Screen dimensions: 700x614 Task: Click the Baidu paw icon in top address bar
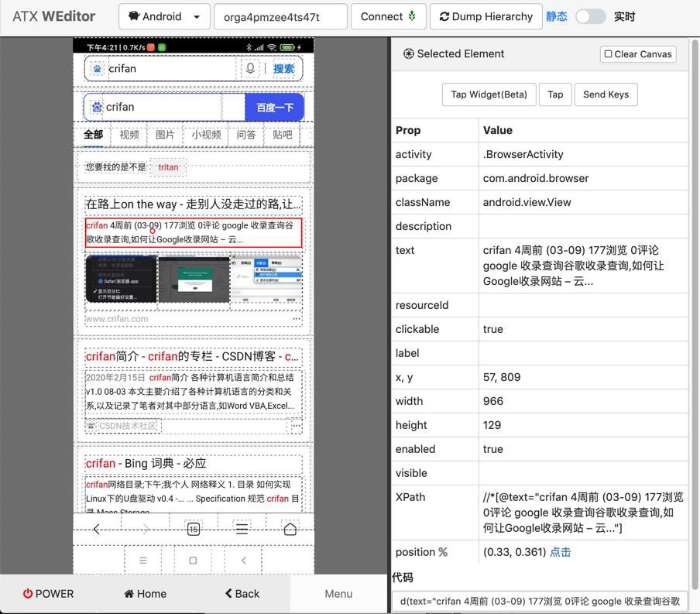97,69
